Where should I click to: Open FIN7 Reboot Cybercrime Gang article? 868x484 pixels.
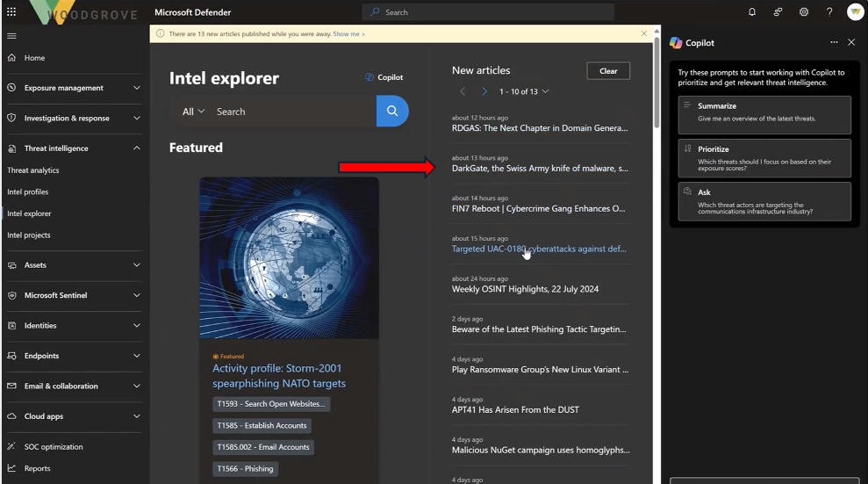tap(538, 208)
